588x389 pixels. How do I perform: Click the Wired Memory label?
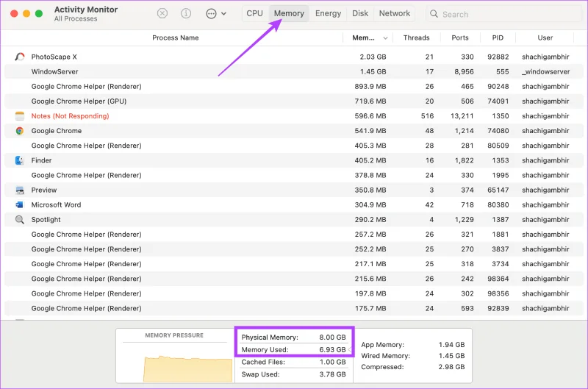click(x=385, y=356)
